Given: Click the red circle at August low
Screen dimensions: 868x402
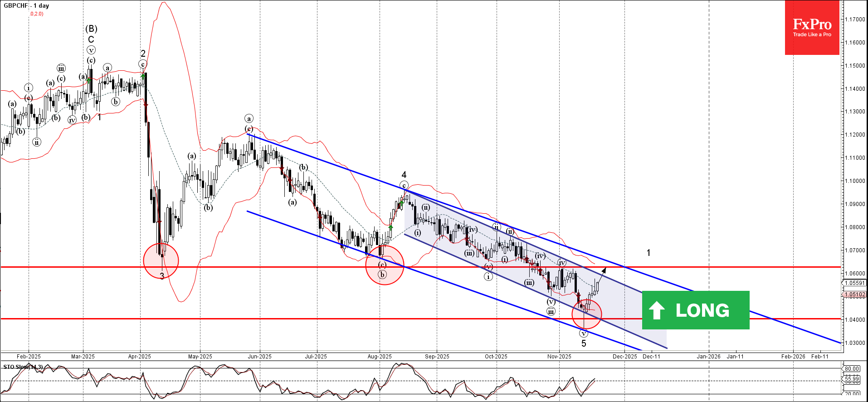Looking at the screenshot, I should 385,265.
